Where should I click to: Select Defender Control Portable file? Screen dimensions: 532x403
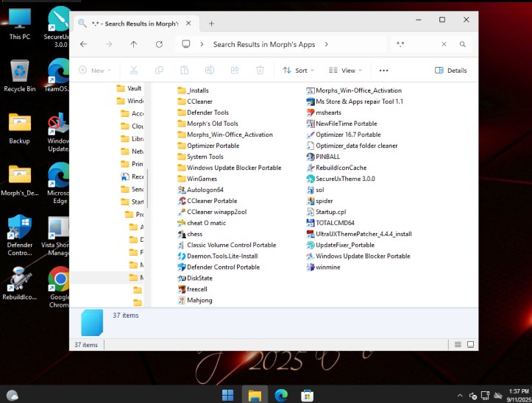pyautogui.click(x=219, y=267)
